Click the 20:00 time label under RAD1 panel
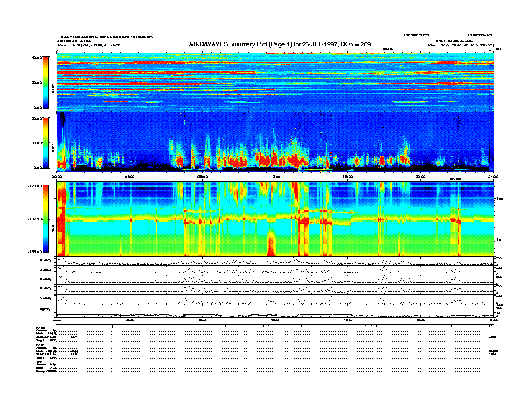Image resolution: width=532 pixels, height=411 pixels. click(x=420, y=177)
